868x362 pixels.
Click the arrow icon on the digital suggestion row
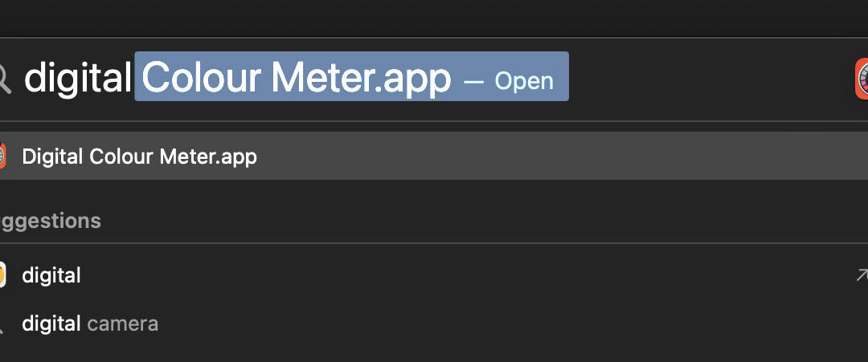click(862, 275)
